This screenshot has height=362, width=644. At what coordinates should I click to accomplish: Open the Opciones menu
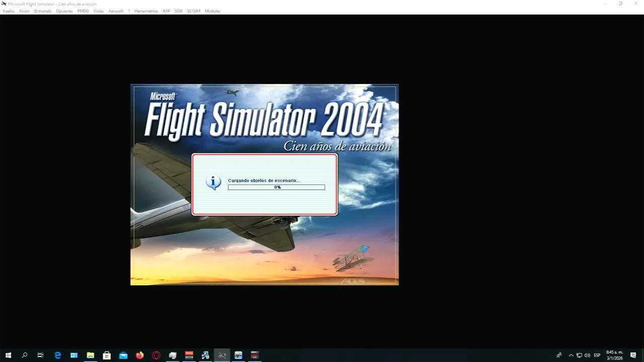point(64,11)
